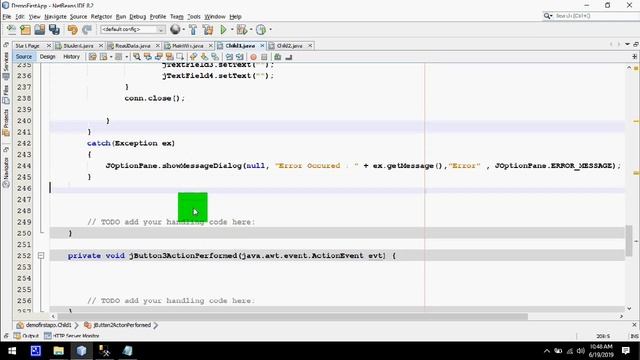Image resolution: width=640 pixels, height=360 pixels.
Task: Open the Windows Start menu
Action: 12,351
